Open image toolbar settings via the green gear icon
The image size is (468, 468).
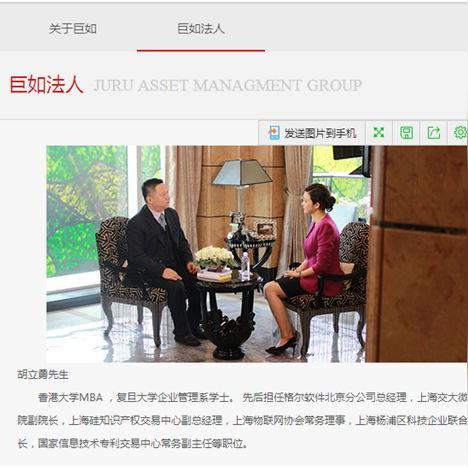[x=461, y=133]
